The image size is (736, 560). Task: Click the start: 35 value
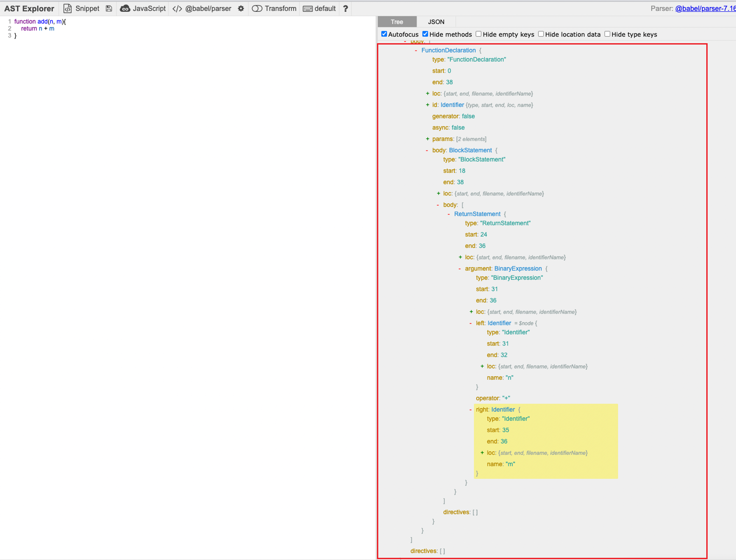click(506, 430)
